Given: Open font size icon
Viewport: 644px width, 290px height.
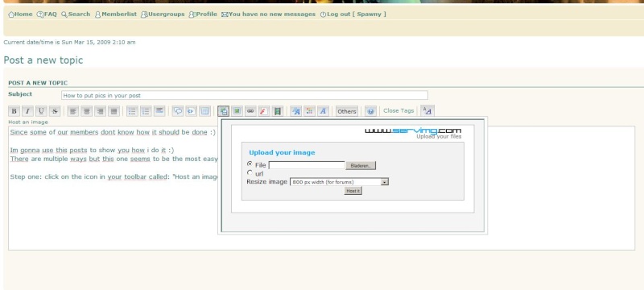Looking at the screenshot, I should point(296,111).
